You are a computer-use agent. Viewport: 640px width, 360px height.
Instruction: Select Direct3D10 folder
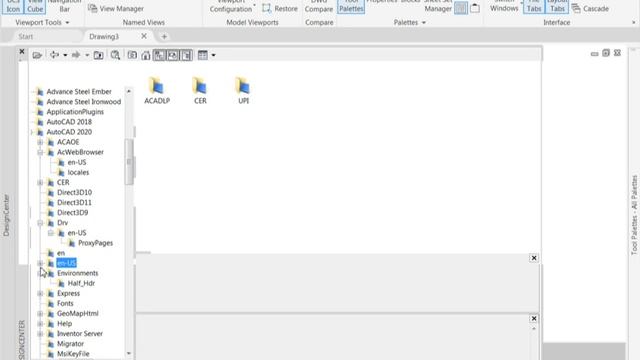74,192
